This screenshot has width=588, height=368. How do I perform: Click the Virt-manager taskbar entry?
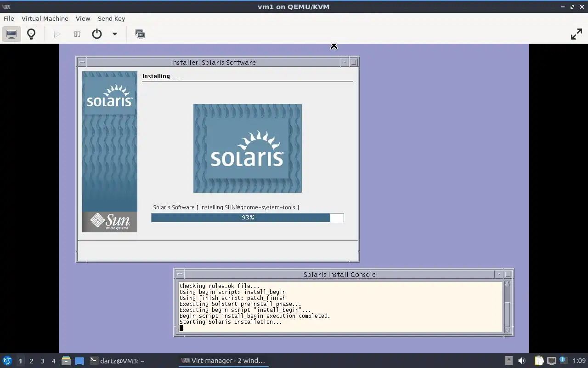coord(223,361)
